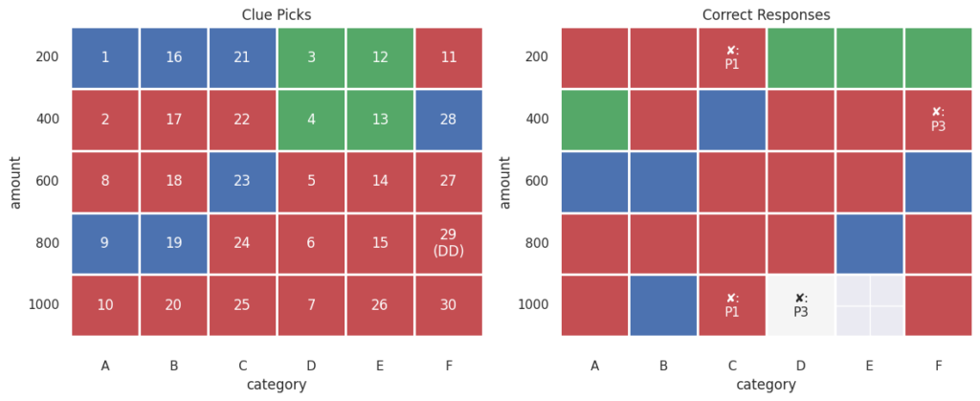Click the green cell numbered 3
The image size is (980, 401).
tap(312, 57)
